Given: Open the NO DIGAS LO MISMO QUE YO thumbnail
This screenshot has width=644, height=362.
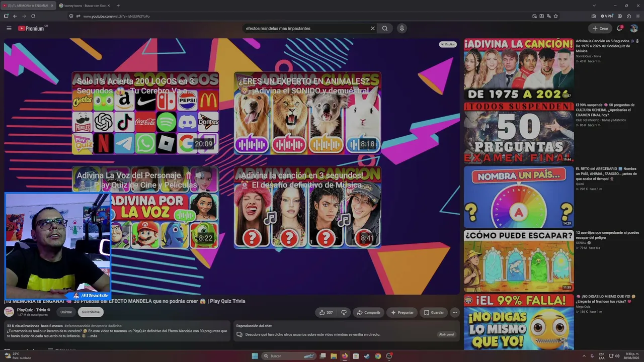Looking at the screenshot, I should tap(519, 322).
